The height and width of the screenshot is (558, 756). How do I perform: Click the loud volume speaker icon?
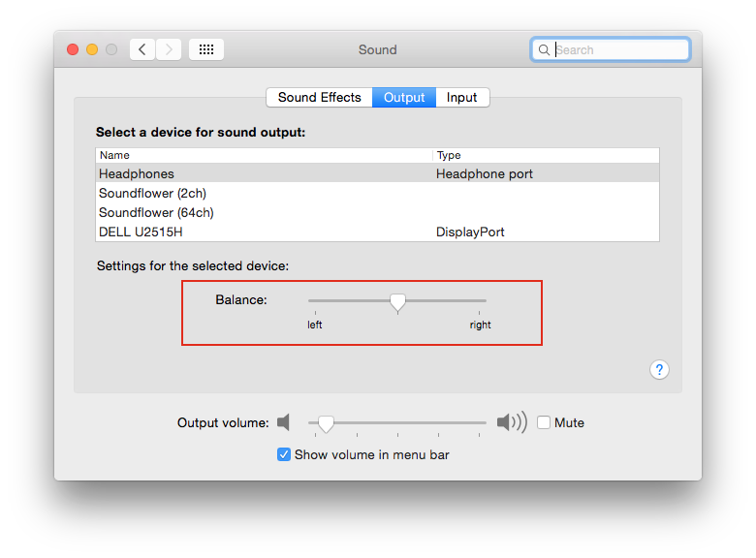pyautogui.click(x=512, y=422)
